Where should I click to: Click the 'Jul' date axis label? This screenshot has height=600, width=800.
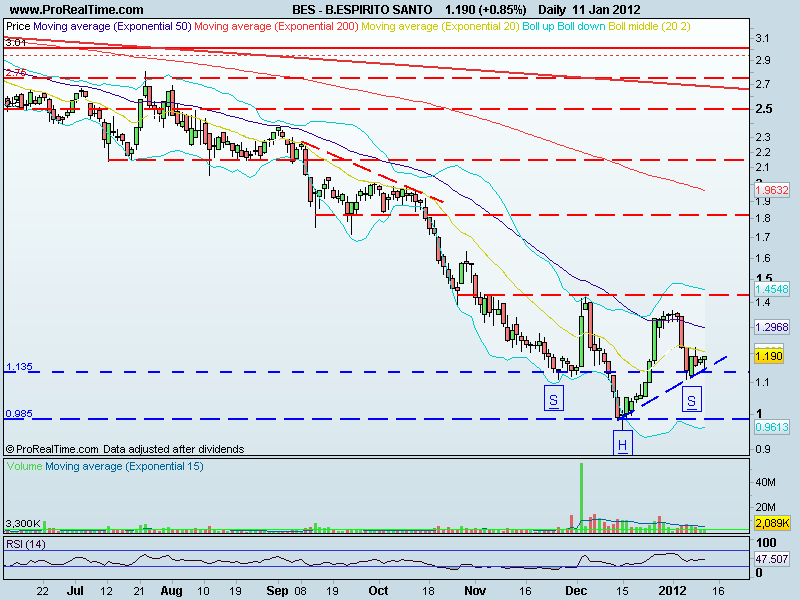coord(75,591)
